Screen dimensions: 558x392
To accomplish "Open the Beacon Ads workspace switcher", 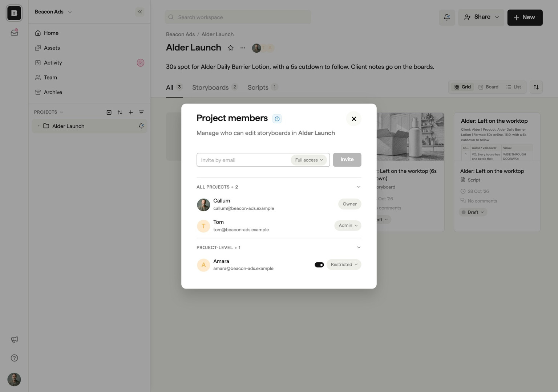I will [53, 12].
